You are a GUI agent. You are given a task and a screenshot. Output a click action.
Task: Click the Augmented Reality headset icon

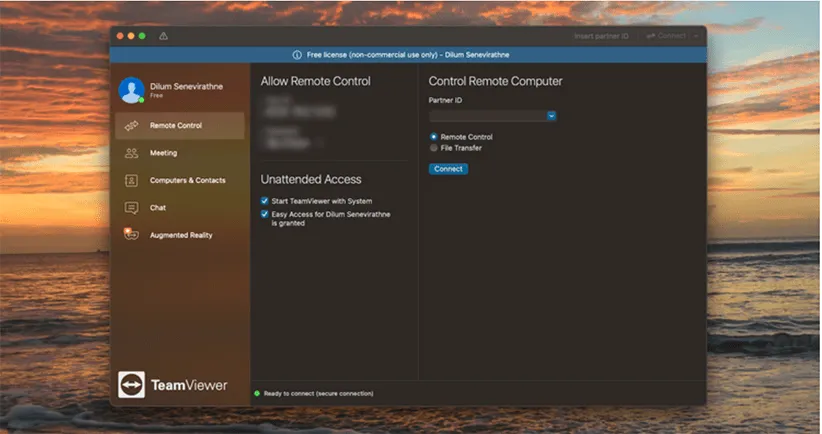pos(131,235)
